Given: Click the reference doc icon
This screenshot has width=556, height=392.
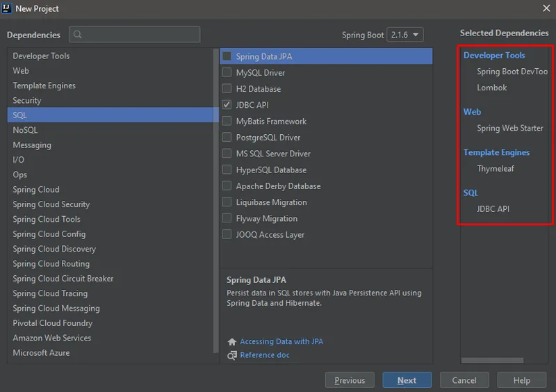Looking at the screenshot, I should [x=232, y=355].
